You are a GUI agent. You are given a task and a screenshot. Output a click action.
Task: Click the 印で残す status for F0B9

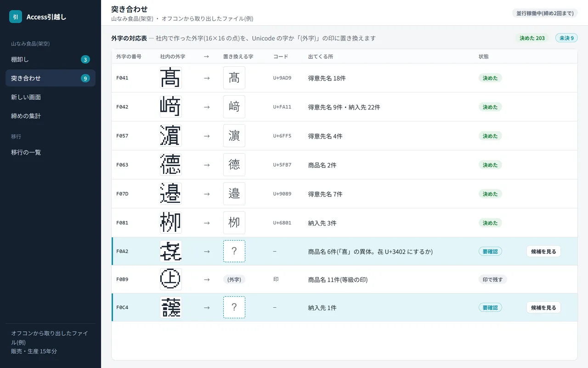click(x=493, y=279)
